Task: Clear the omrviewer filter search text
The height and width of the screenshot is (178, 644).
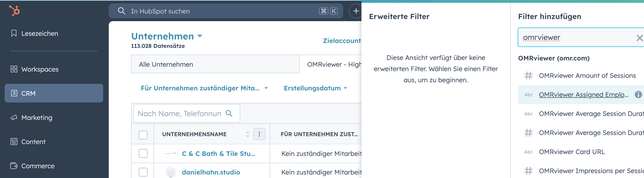Action: point(639,38)
